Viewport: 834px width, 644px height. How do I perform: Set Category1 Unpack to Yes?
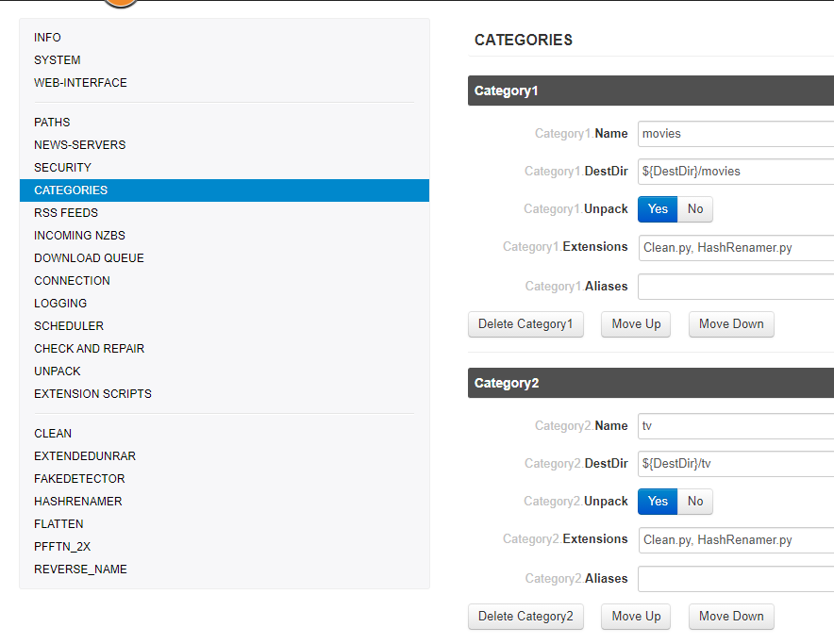(x=658, y=209)
